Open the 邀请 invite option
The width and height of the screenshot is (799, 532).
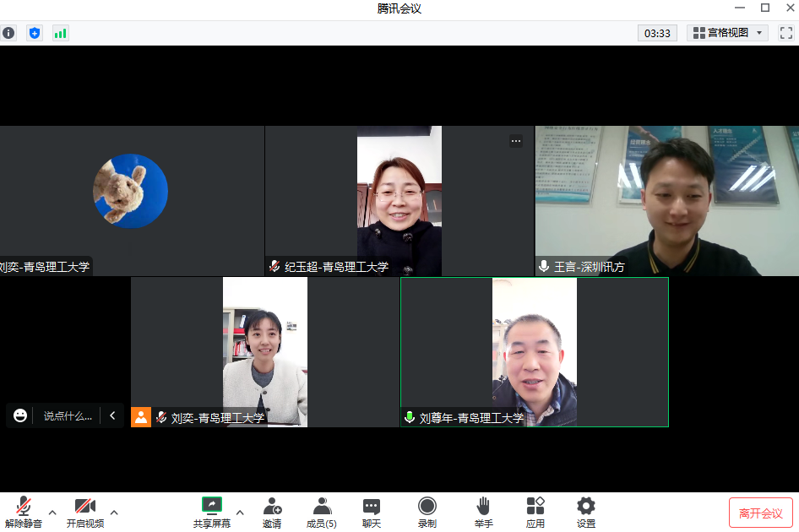tap(272, 512)
